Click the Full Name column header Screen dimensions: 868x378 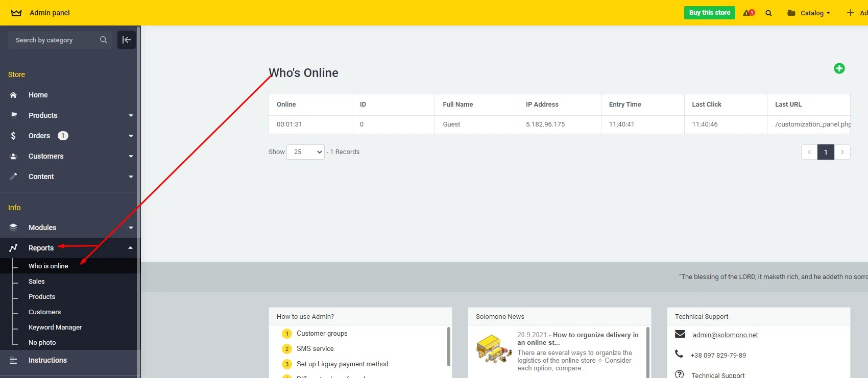click(x=457, y=105)
